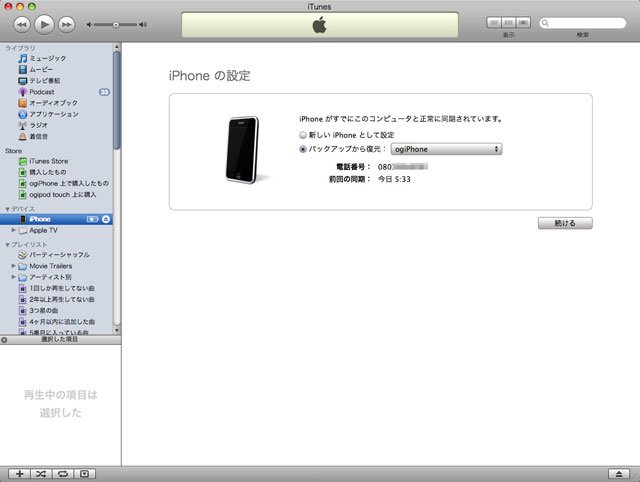
Task: Open 1回しか再生してない曲 smart playlist
Action: (x=56, y=289)
